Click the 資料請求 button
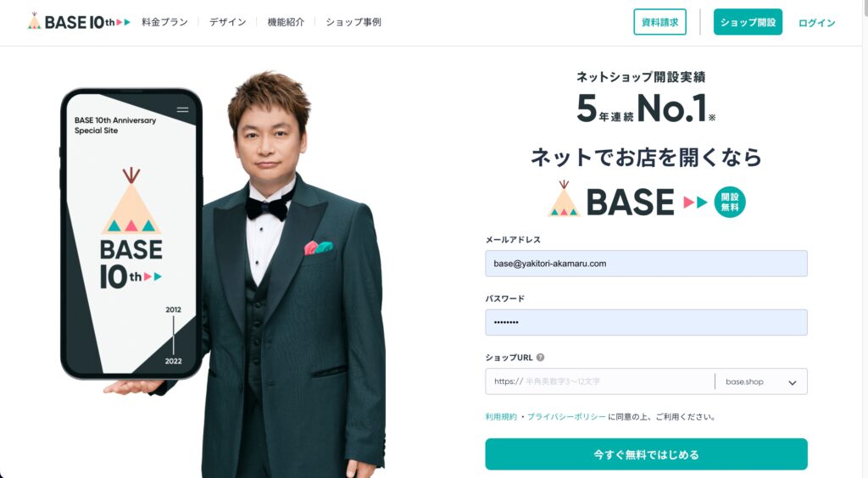Viewport: 868px width, 478px height. coord(659,22)
